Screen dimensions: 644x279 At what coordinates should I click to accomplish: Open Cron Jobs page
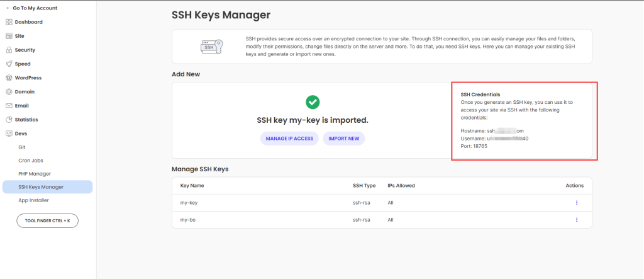[x=31, y=160]
